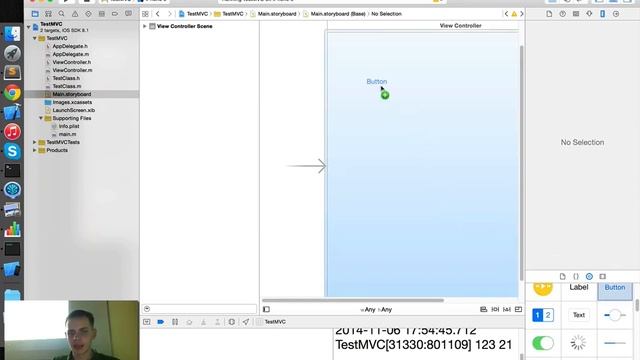Show the Find navigator
This screenshot has width=640, height=360.
[61, 14]
